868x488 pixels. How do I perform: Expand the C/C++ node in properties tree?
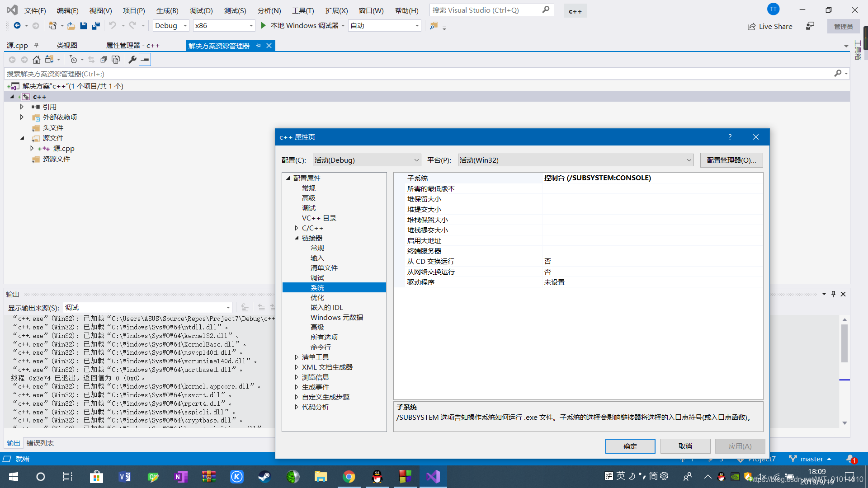click(297, 228)
